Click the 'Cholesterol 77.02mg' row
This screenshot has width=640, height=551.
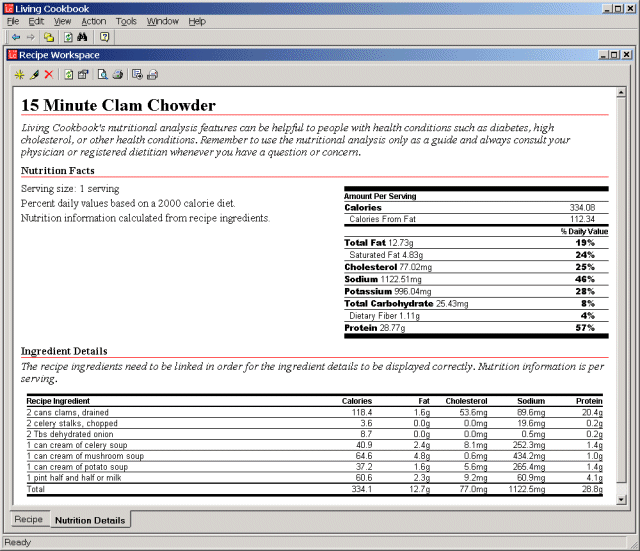pos(476,267)
